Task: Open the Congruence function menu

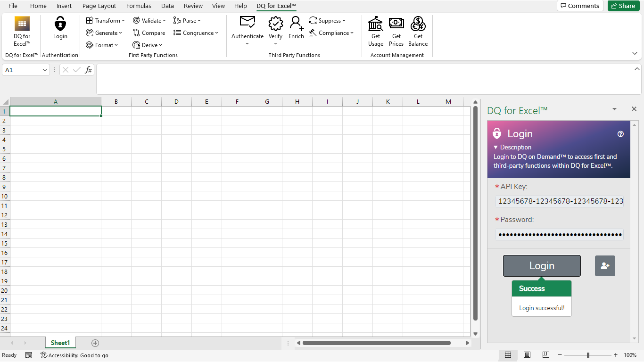Action: pos(196,33)
